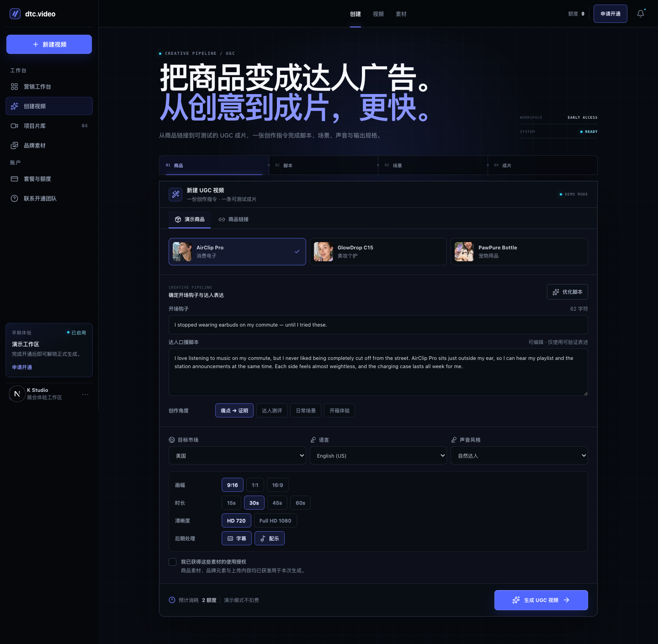Screen dimensions: 658x644
Task: Click the K Studio avatar
Action: (x=17, y=394)
